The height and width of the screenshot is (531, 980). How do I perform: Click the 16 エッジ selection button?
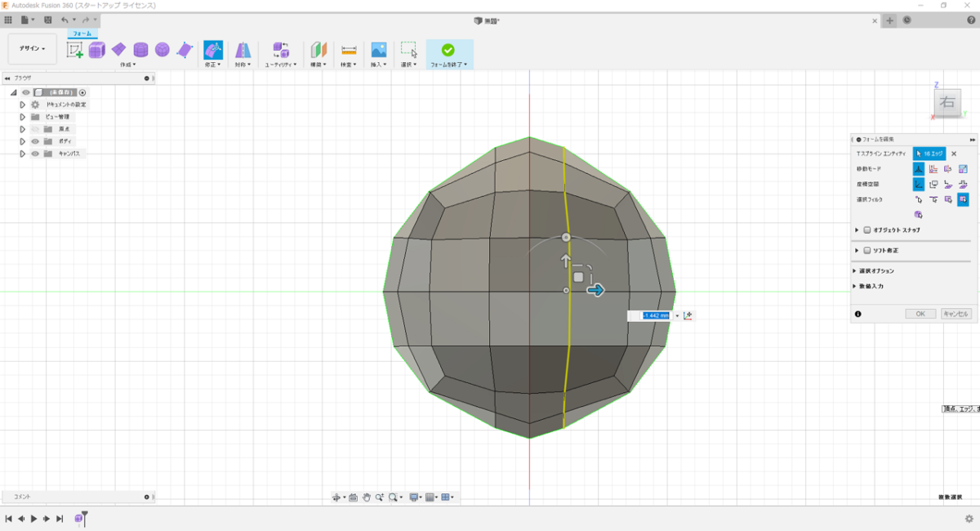click(929, 154)
